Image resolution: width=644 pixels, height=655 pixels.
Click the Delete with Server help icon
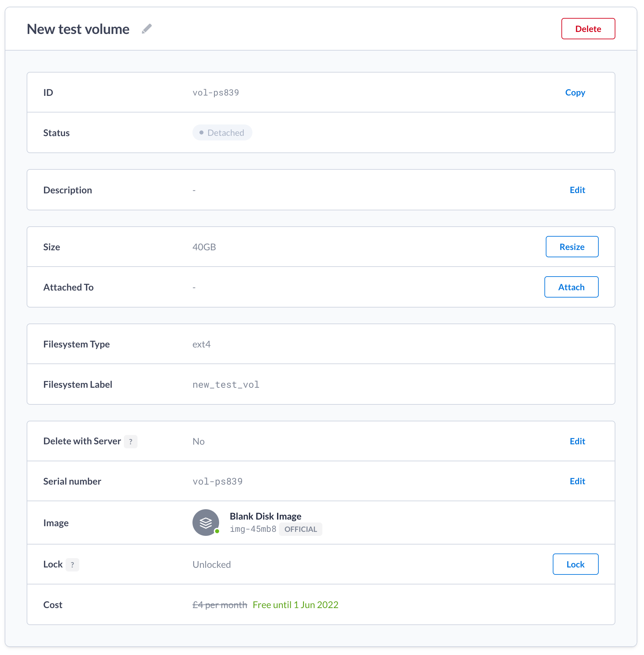tap(131, 442)
